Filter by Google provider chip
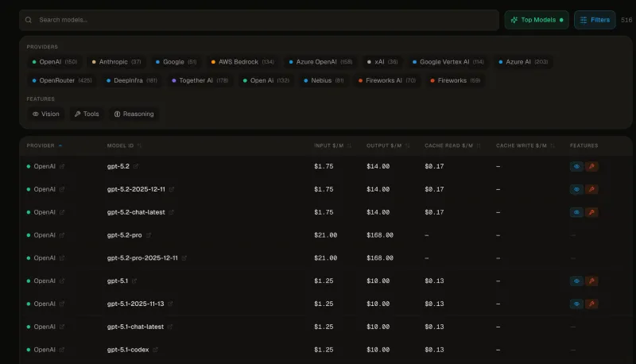Viewport: 636px width, 364px height. pos(176,62)
